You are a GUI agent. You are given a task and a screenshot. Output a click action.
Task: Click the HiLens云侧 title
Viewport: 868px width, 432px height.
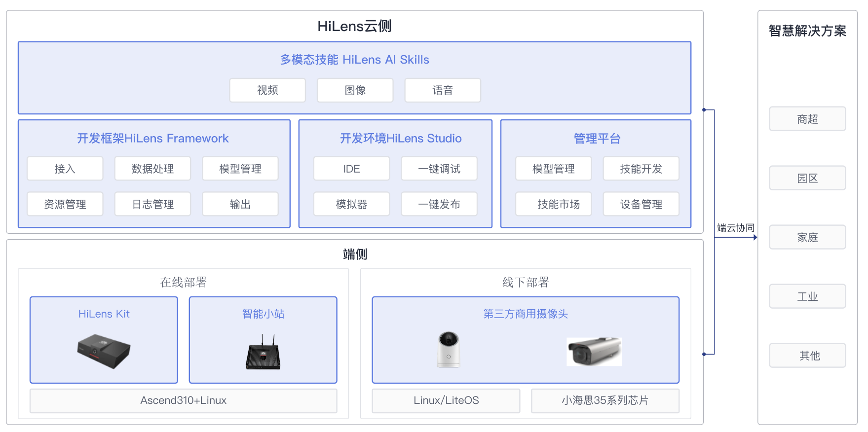(x=355, y=26)
